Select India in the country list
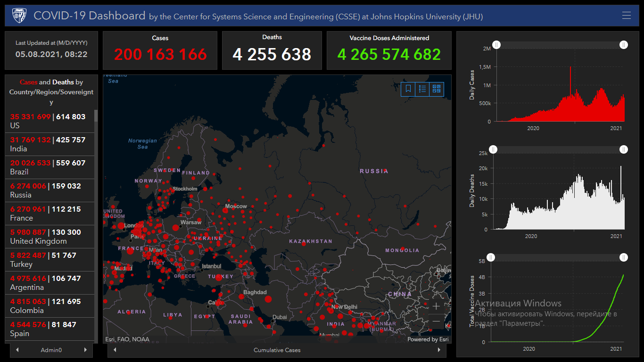Image resolution: width=644 pixels, height=362 pixels. click(47, 144)
